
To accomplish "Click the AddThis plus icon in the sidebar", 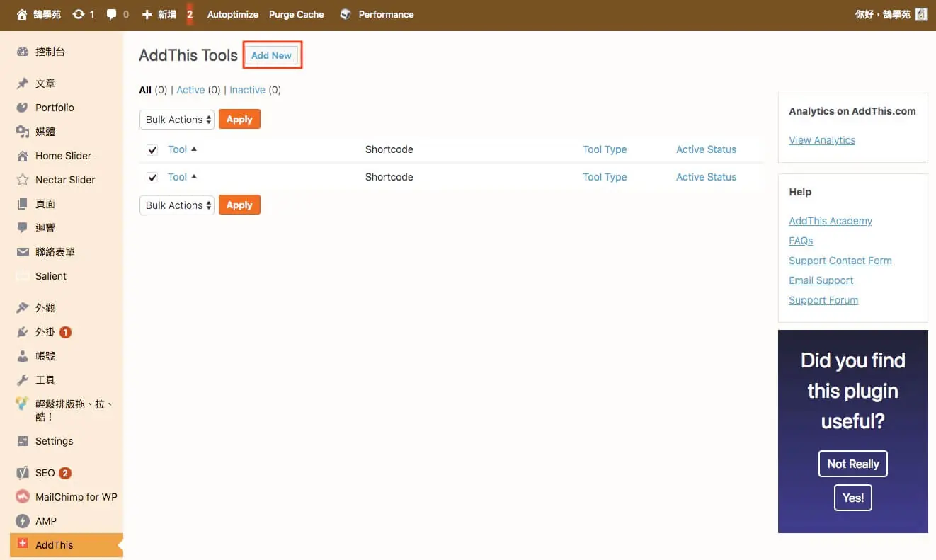I will tap(22, 544).
